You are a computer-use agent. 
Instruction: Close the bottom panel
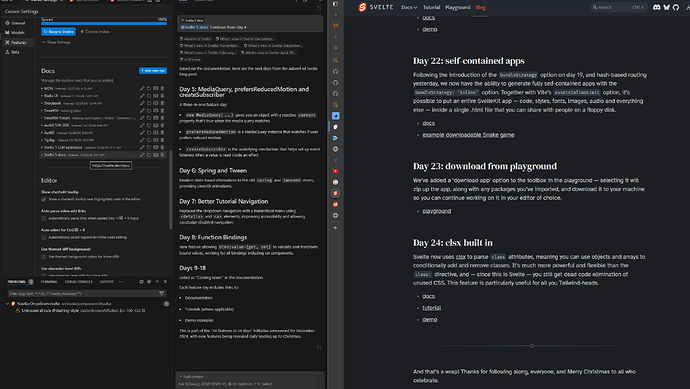tap(165, 282)
